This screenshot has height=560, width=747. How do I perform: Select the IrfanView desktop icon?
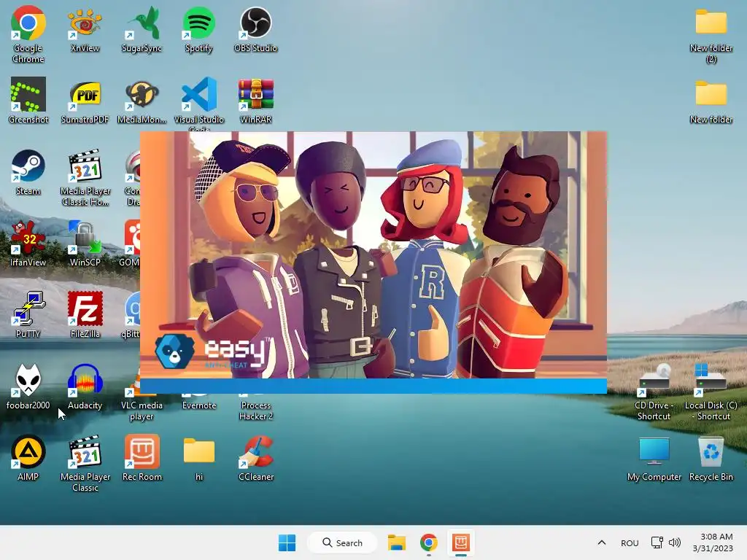coord(28,244)
